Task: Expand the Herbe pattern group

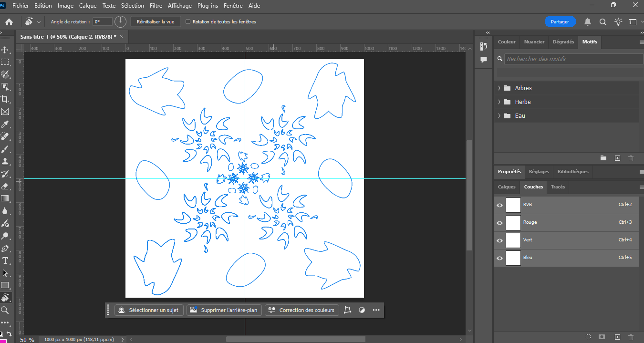Action: 499,102
